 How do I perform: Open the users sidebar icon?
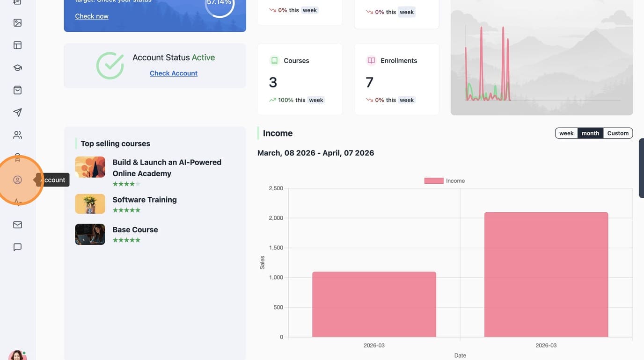[17, 135]
